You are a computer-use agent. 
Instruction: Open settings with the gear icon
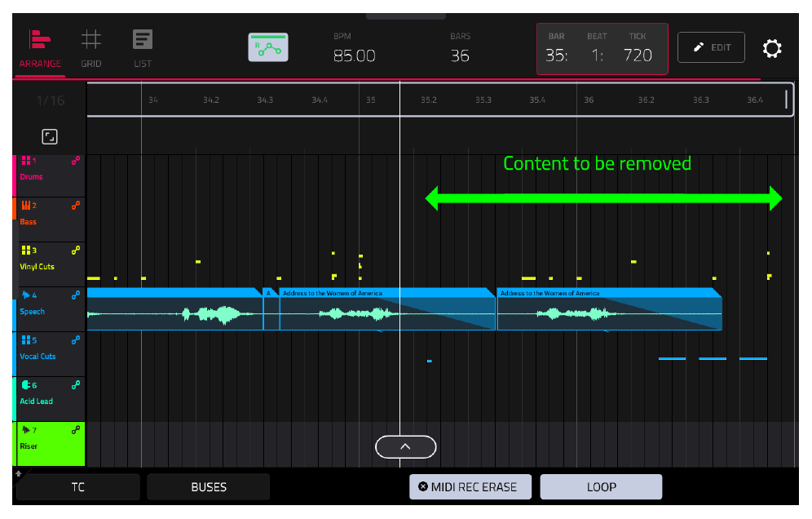pos(771,48)
